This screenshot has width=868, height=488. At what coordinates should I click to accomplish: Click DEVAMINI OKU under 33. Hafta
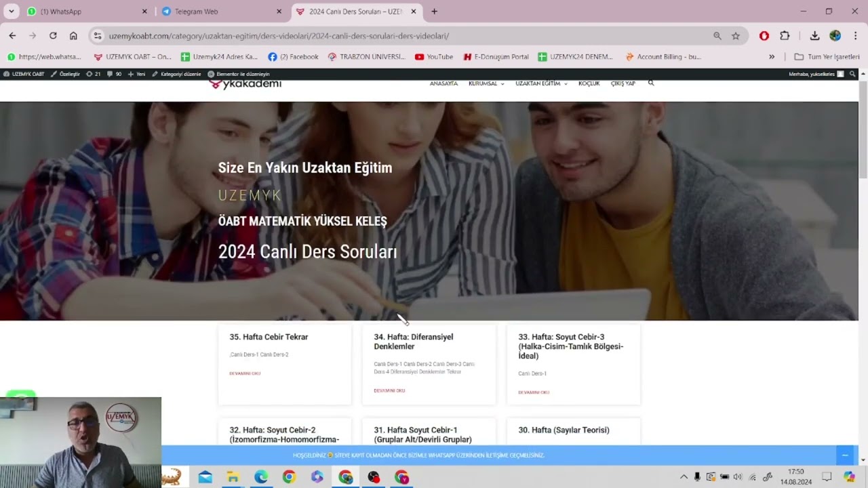(534, 392)
